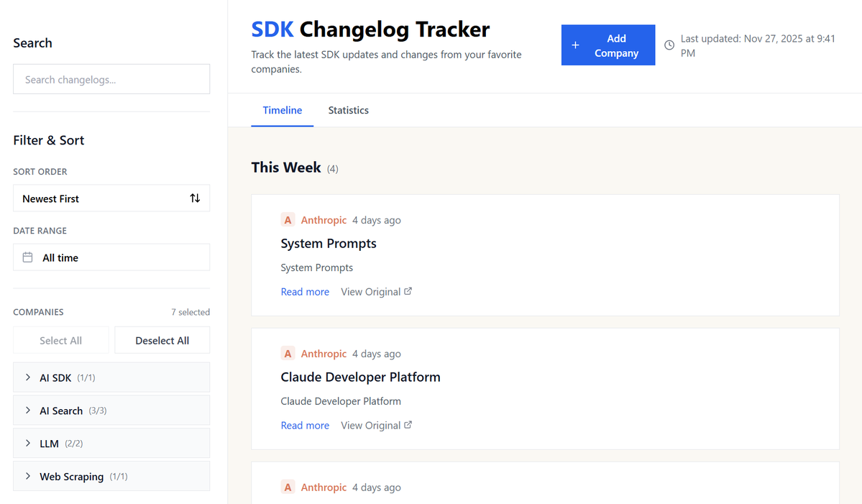Screen dimensions: 862x504
Task: Open the All time date range picker
Action: click(111, 257)
